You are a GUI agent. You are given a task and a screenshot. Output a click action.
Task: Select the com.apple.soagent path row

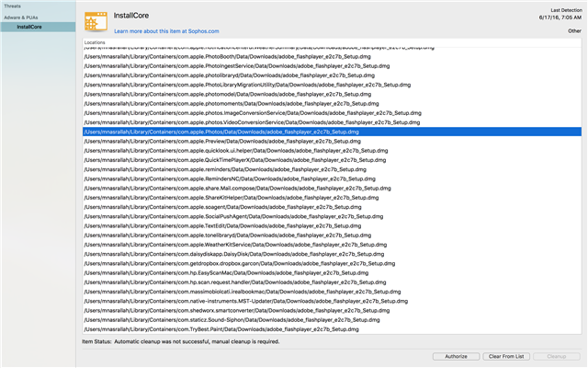click(x=332, y=207)
